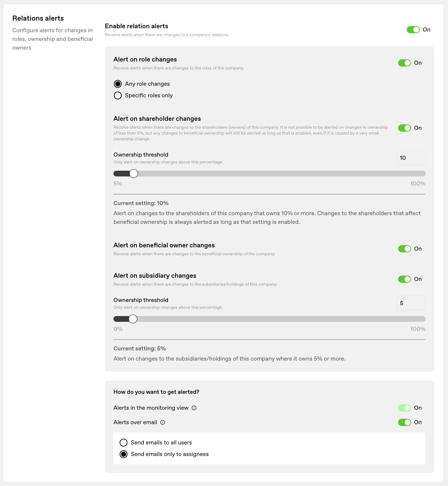The height and width of the screenshot is (486, 448).
Task: Click subsidiary ownership threshold slider handle
Action: coord(133,319)
